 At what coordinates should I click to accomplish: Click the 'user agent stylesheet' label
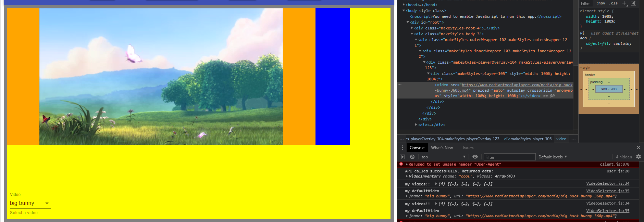615,33
